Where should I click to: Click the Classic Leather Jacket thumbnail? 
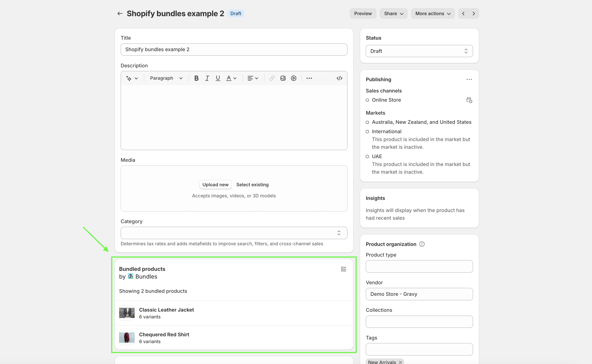click(x=127, y=313)
